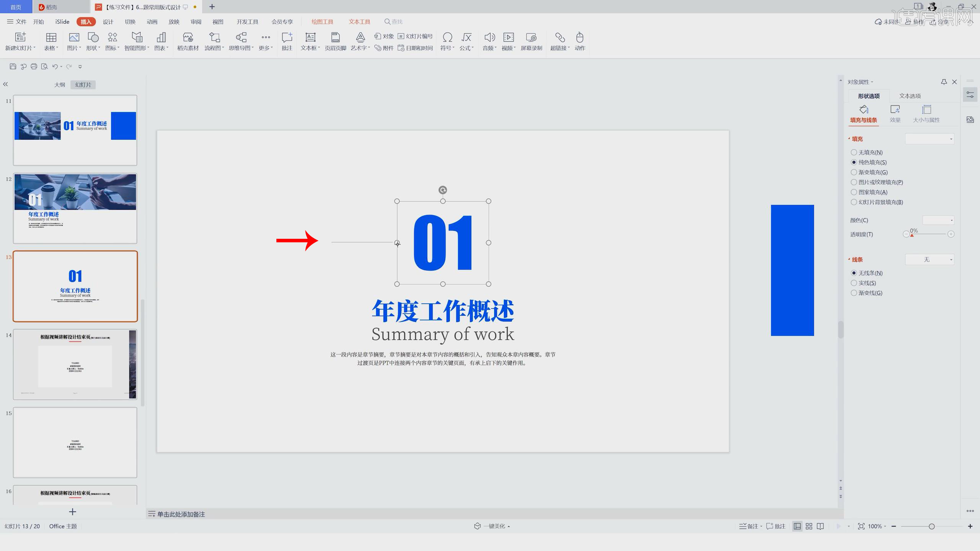This screenshot has width=980, height=551.
Task: Click the Action (动作) mouse icon
Action: (x=580, y=37)
